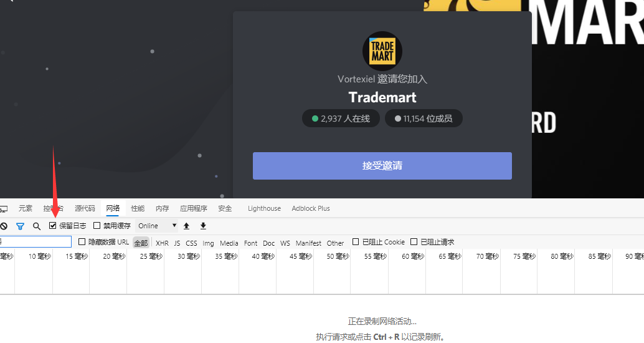This screenshot has width=644, height=343.
Task: Click the import HAR upload arrow icon
Action: [x=186, y=226]
